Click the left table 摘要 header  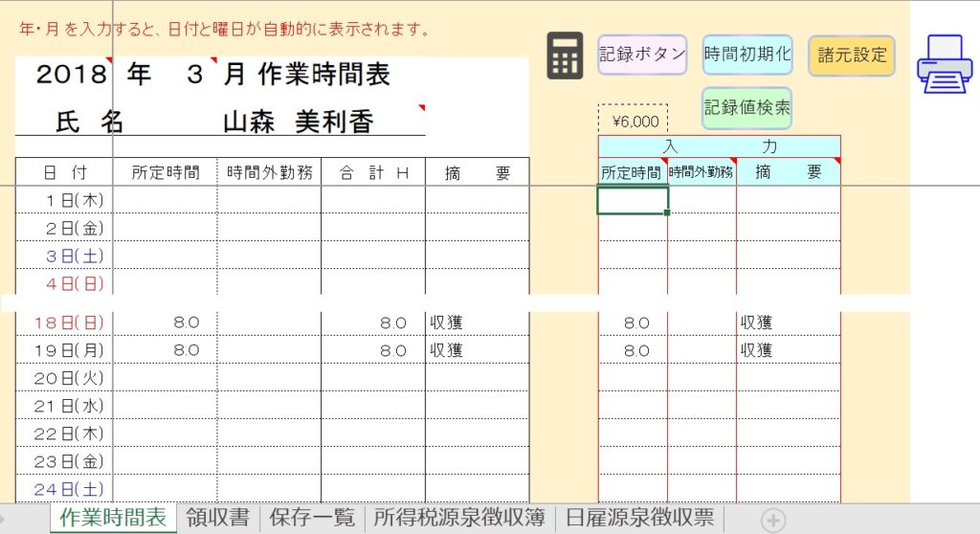(x=478, y=172)
